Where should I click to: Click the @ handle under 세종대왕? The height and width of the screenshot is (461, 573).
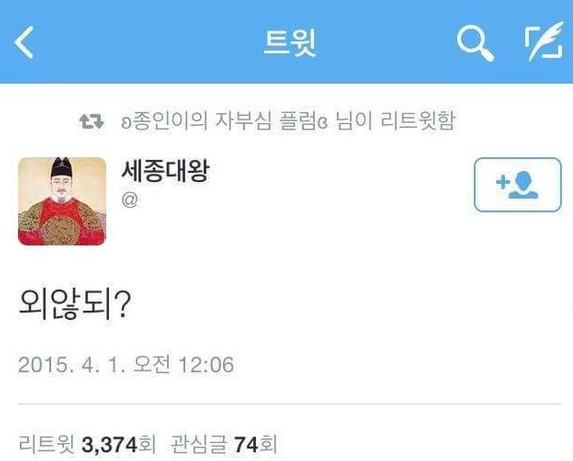[x=130, y=200]
